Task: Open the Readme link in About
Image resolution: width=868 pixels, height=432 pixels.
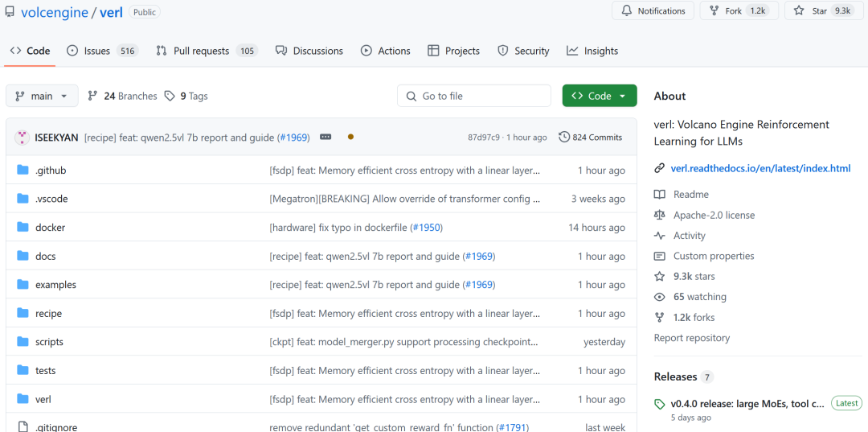Action: click(x=691, y=195)
